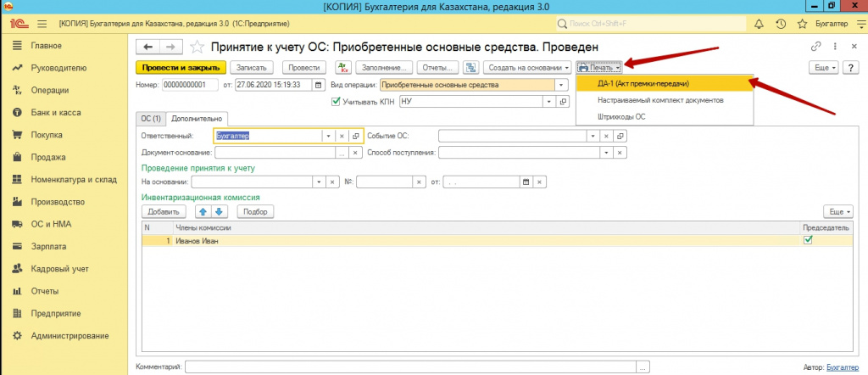
Task: Open Производство section in sidebar
Action: coord(58,202)
